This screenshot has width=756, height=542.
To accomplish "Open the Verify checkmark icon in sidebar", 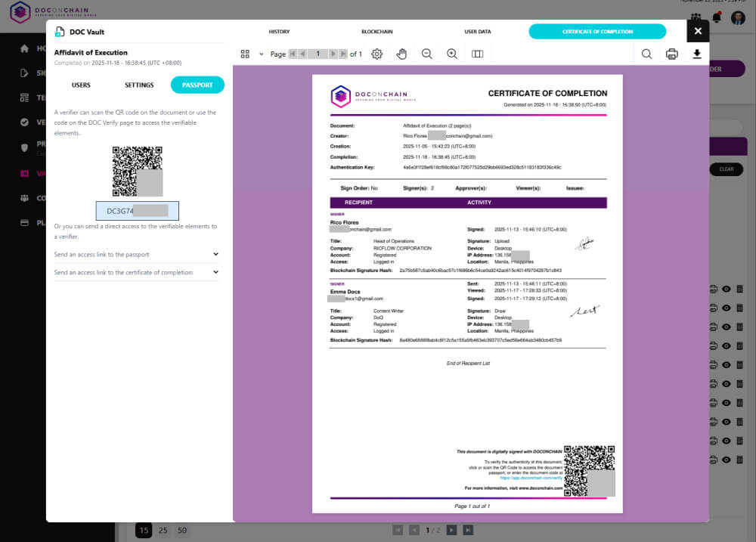I will point(25,122).
